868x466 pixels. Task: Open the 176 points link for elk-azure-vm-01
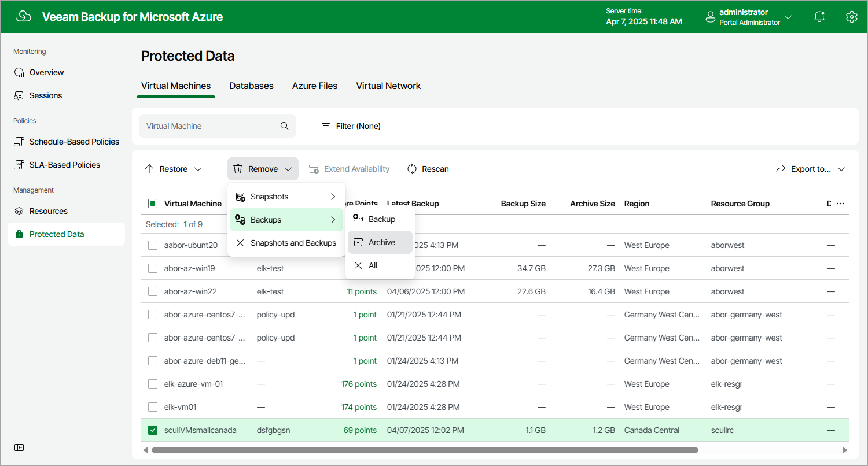359,384
